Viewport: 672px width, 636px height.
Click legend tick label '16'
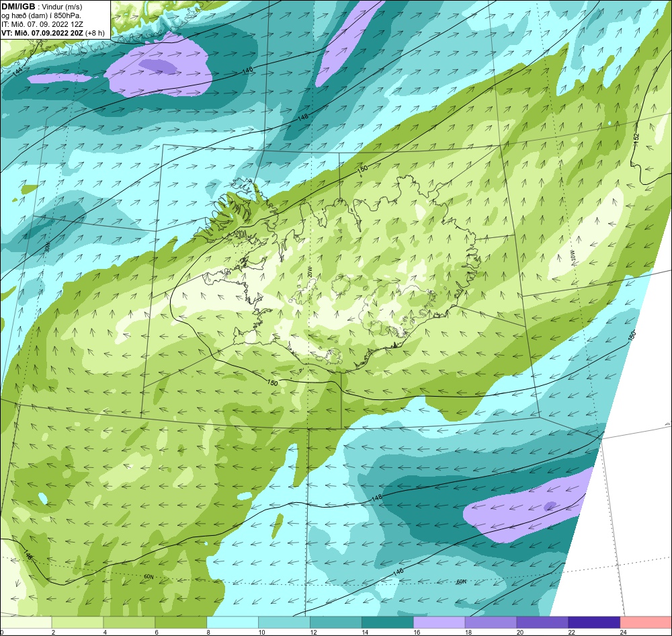pos(417,632)
